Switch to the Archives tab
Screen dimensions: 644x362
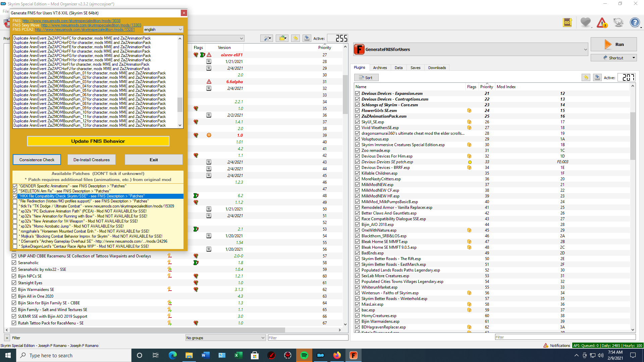tap(380, 68)
